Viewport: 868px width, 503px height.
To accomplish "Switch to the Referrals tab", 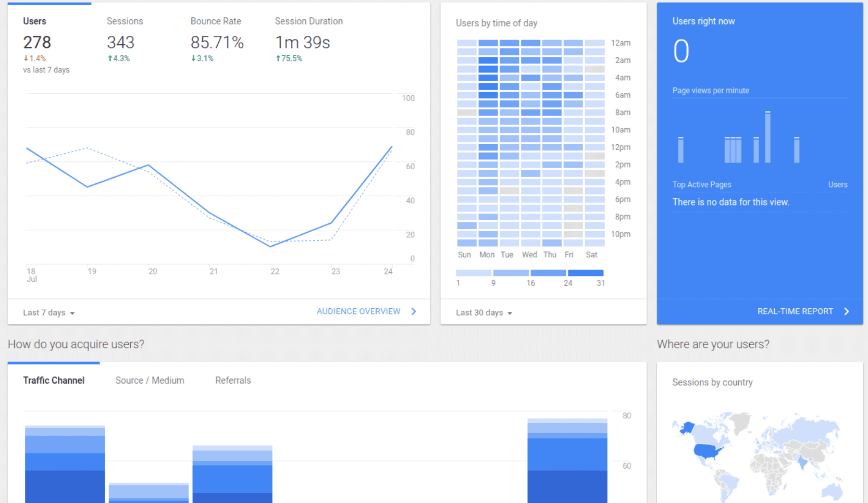I will (x=233, y=381).
